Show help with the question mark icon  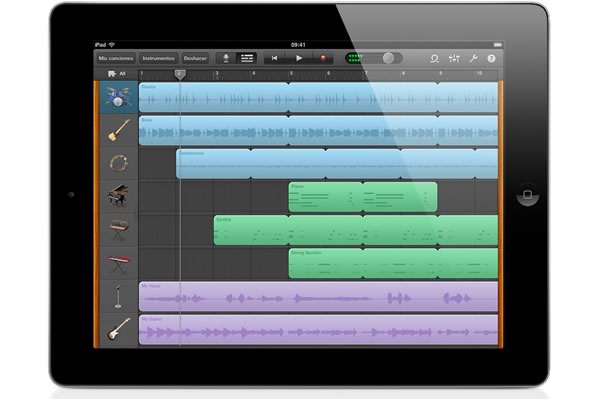[491, 59]
